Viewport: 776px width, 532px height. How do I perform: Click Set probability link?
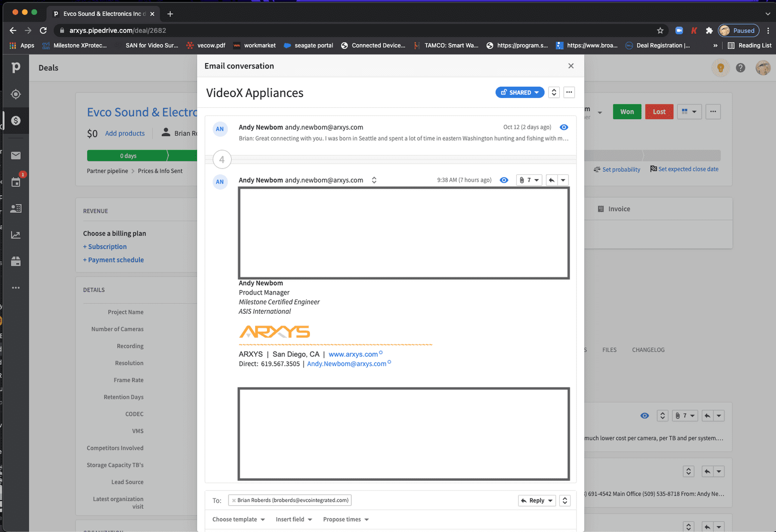[617, 169]
